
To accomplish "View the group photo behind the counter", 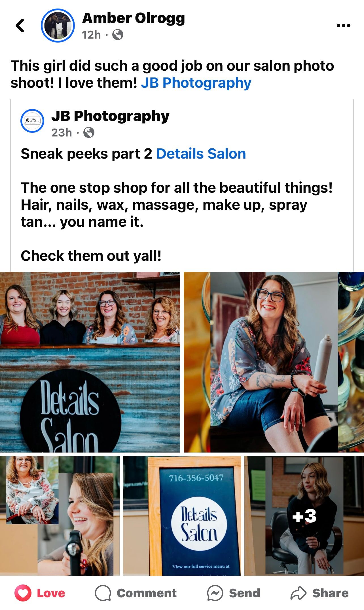I will tap(90, 362).
